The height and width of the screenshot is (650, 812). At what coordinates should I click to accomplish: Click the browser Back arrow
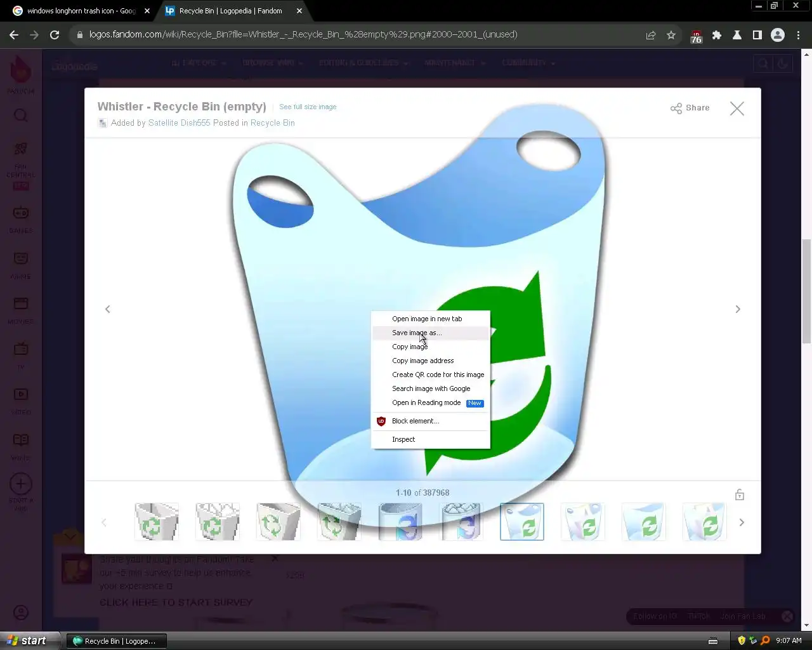tap(14, 35)
